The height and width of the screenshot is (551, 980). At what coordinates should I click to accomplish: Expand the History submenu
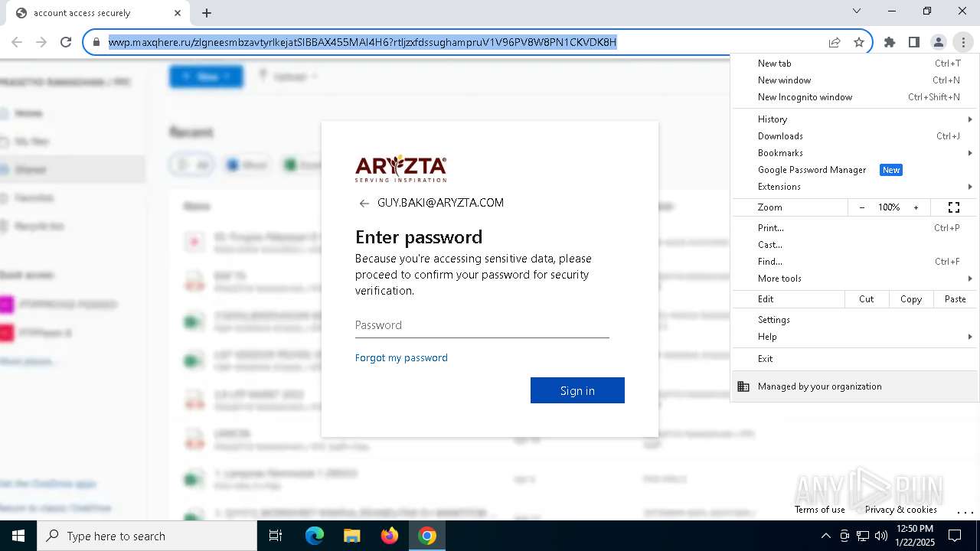854,119
